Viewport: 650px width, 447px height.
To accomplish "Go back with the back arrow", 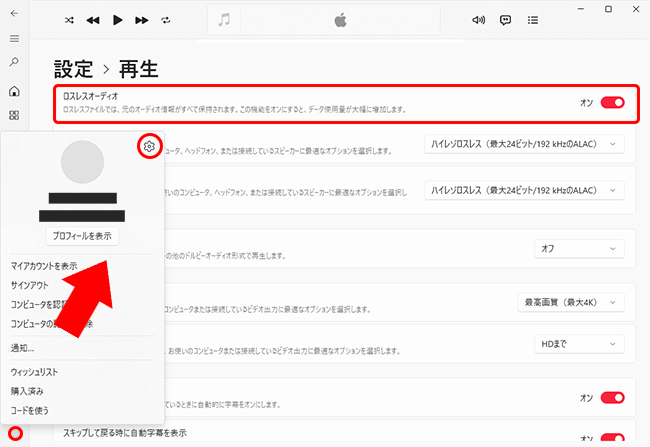I will [15, 13].
